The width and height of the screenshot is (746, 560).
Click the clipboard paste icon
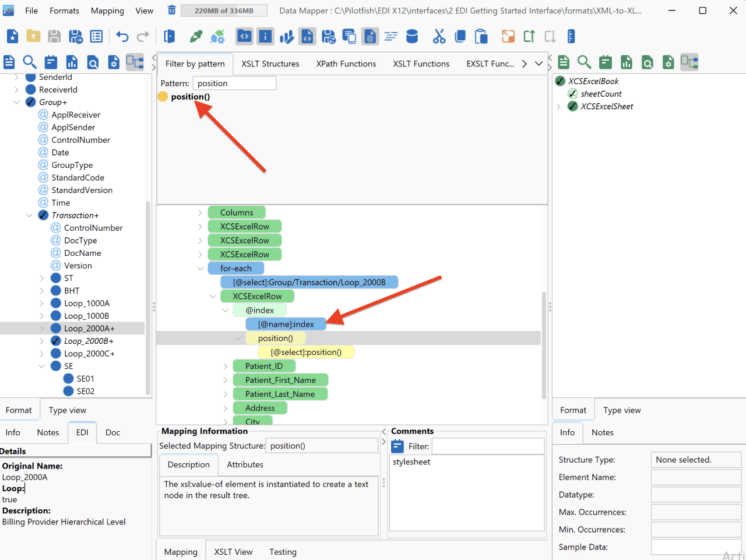coord(481,37)
